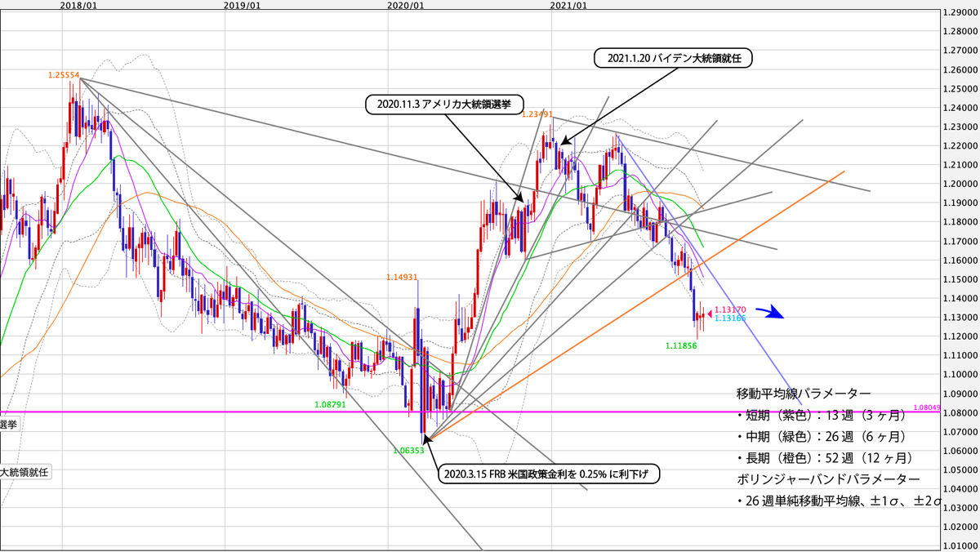Viewport: 980px width, 552px height.
Task: Click the 1.17000 price axis value
Action: click(x=961, y=241)
